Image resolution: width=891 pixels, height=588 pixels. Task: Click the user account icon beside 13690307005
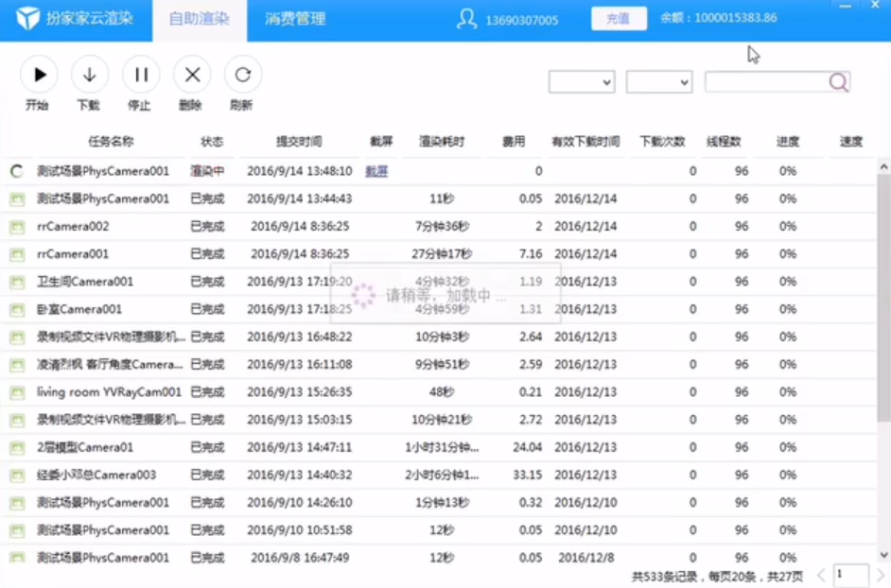[x=465, y=18]
